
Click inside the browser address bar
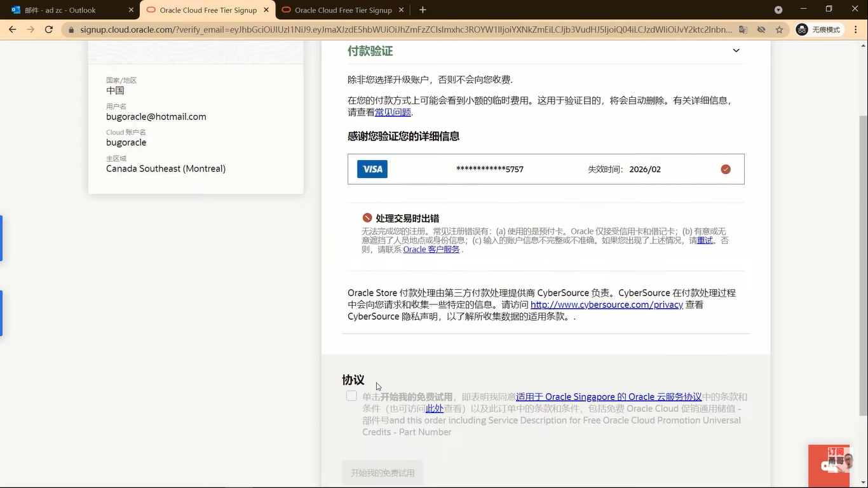pyautogui.click(x=381, y=29)
